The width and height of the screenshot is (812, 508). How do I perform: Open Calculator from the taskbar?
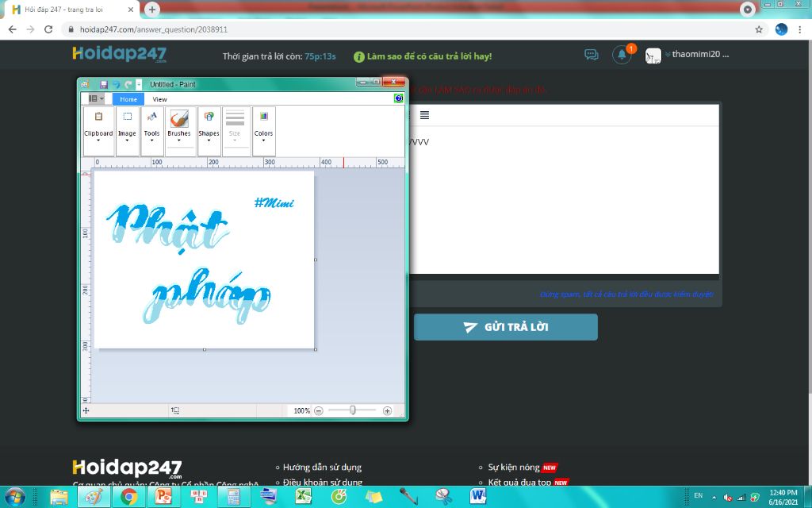pyautogui.click(x=234, y=497)
